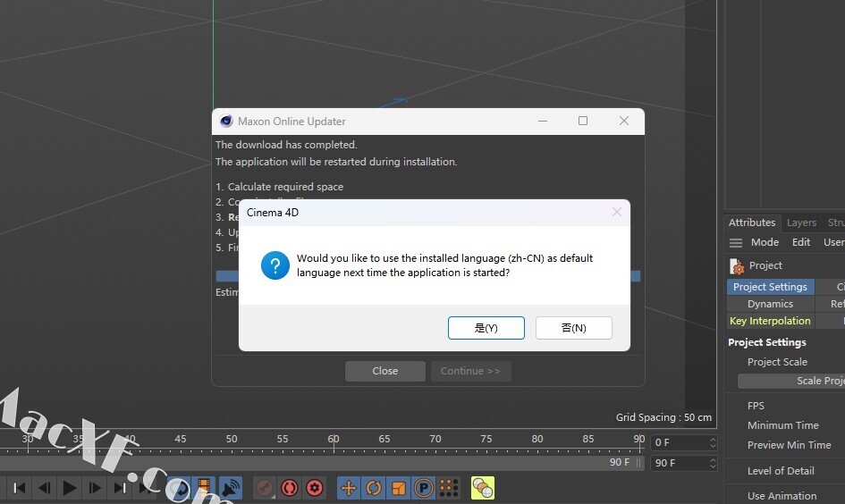
Task: Select the Dynamics tab
Action: (x=770, y=304)
